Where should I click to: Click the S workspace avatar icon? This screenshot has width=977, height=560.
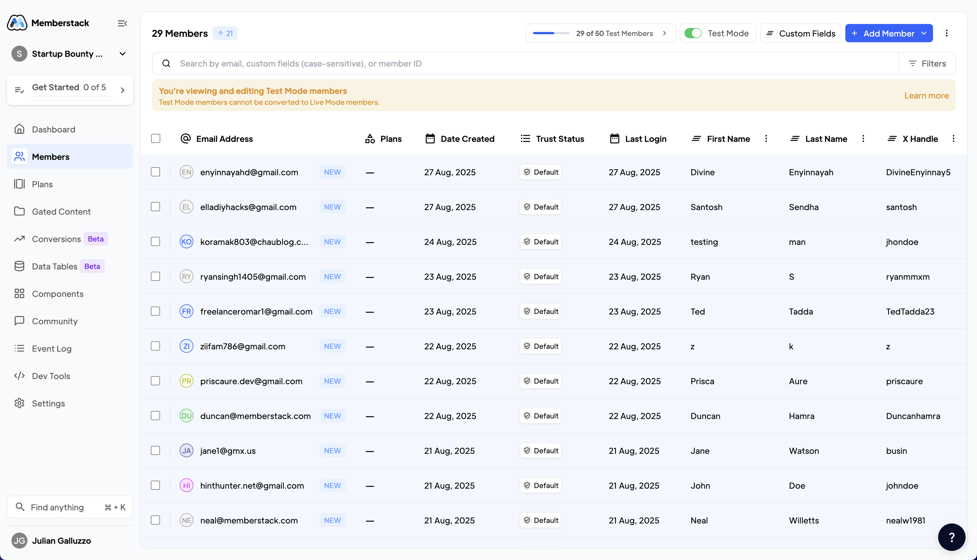19,54
